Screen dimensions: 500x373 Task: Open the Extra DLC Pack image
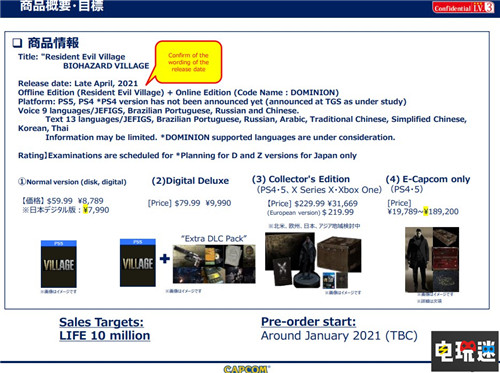(214, 264)
